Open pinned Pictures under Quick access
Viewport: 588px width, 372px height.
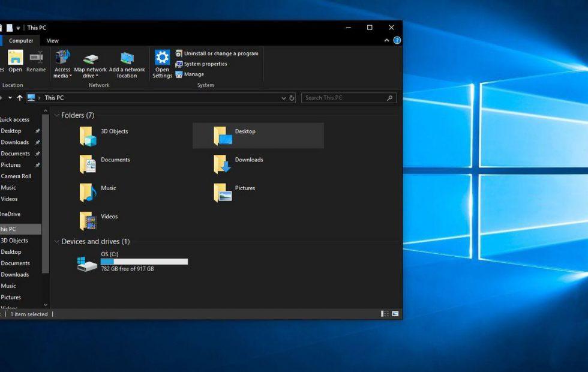click(x=11, y=164)
